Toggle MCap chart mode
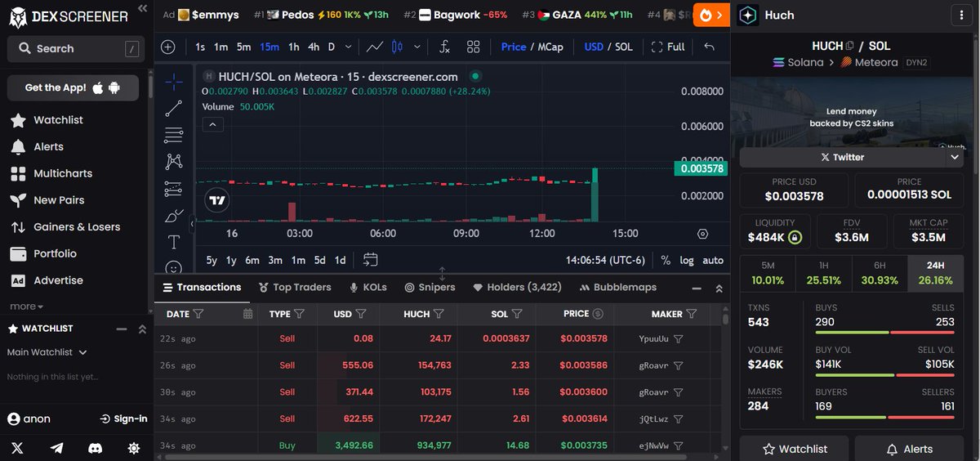 pos(550,47)
